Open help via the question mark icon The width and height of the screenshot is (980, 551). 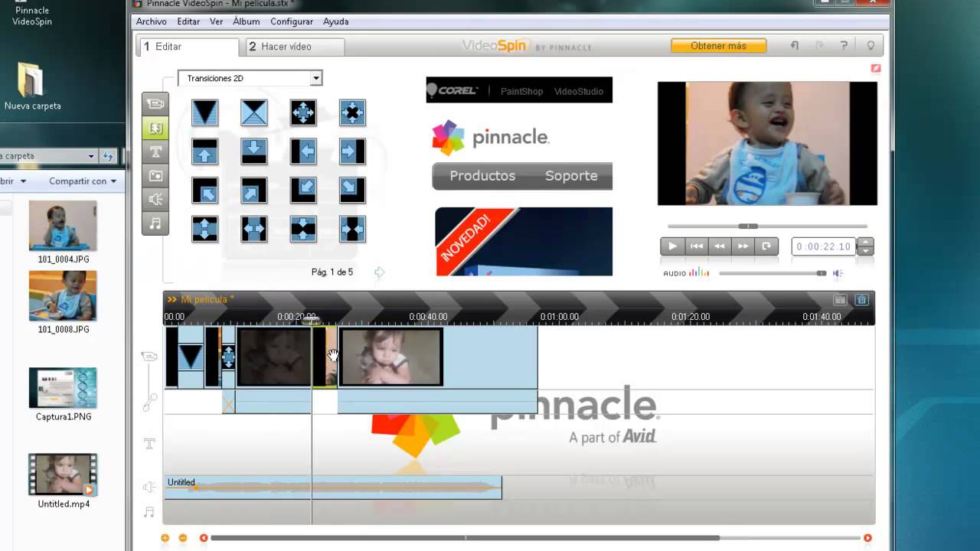844,46
